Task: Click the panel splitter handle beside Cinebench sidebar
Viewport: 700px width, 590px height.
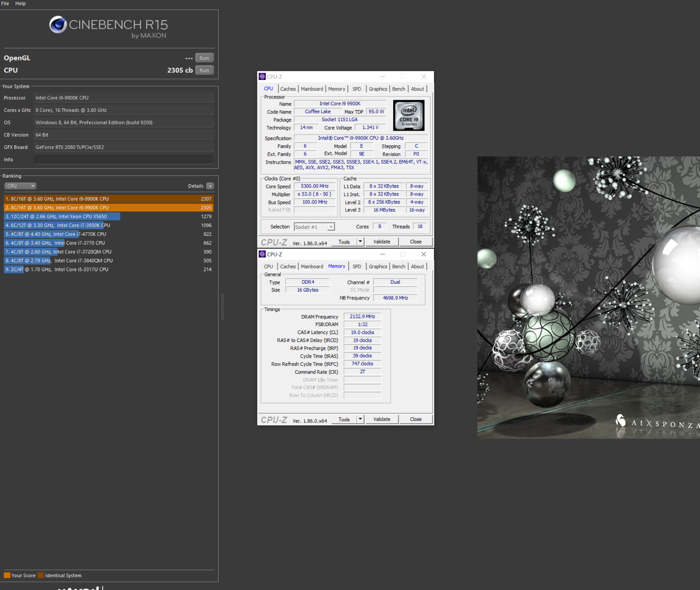Action: (x=222, y=306)
